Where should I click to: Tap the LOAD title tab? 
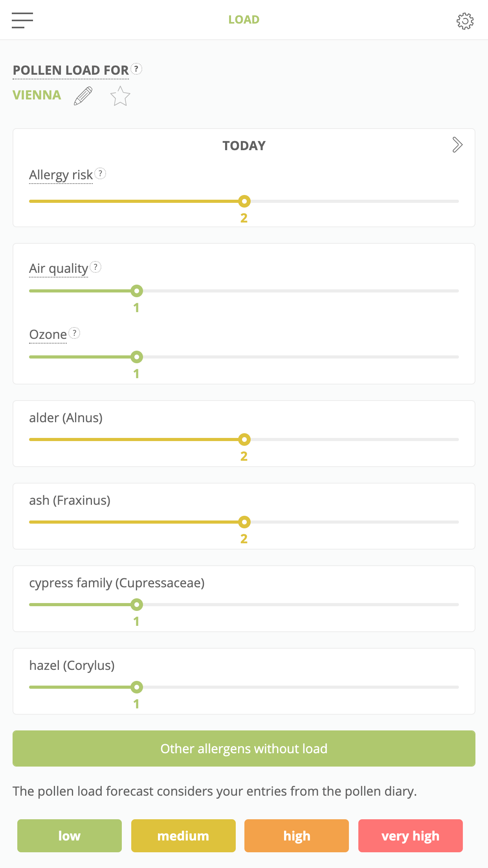tap(244, 20)
